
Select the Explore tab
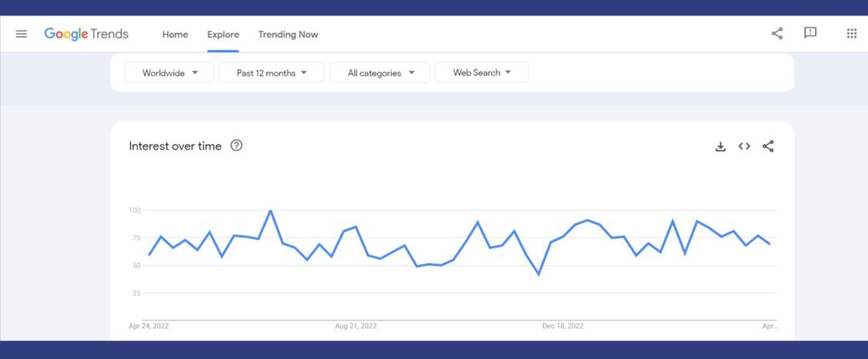(x=223, y=35)
